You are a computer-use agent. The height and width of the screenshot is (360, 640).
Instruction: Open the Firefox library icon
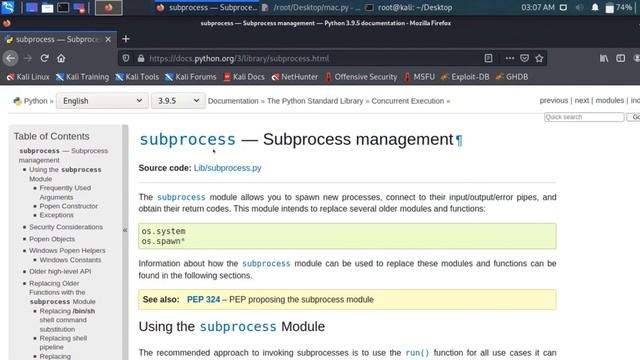coord(604,58)
